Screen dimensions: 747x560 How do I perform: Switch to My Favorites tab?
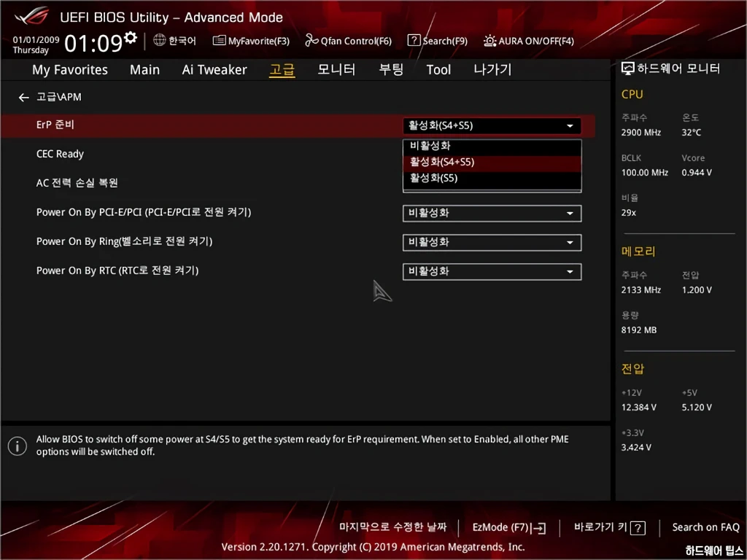[x=70, y=70]
